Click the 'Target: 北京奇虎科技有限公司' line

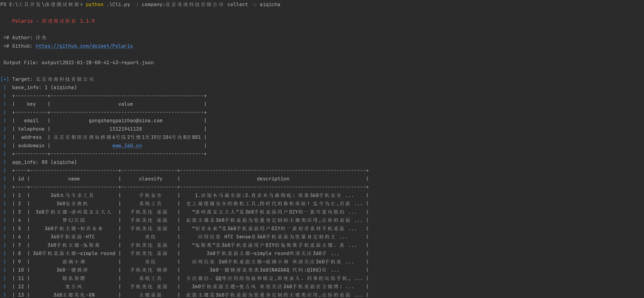pos(53,79)
